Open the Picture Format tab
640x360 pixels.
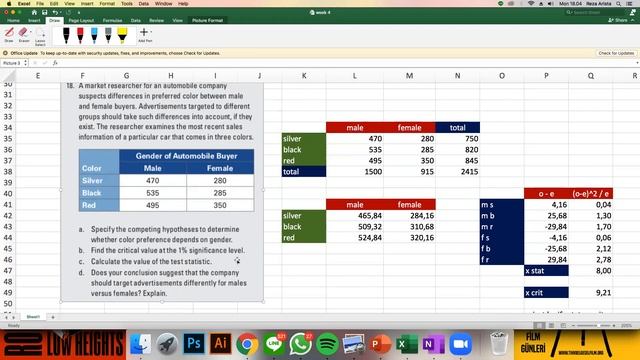click(207, 20)
